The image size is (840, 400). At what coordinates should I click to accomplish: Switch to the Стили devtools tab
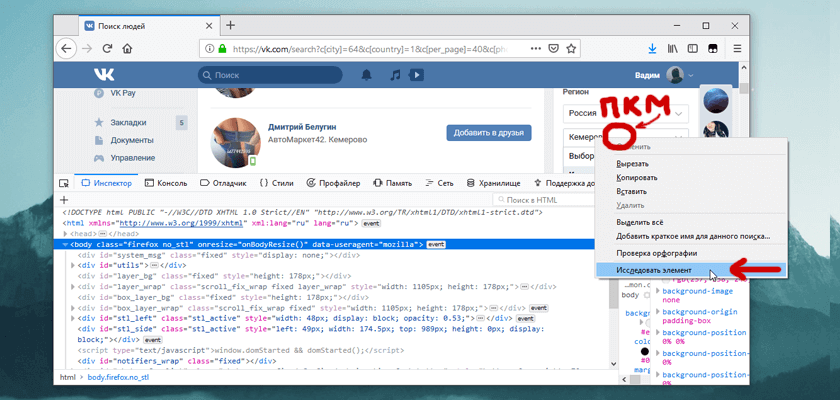[276, 183]
